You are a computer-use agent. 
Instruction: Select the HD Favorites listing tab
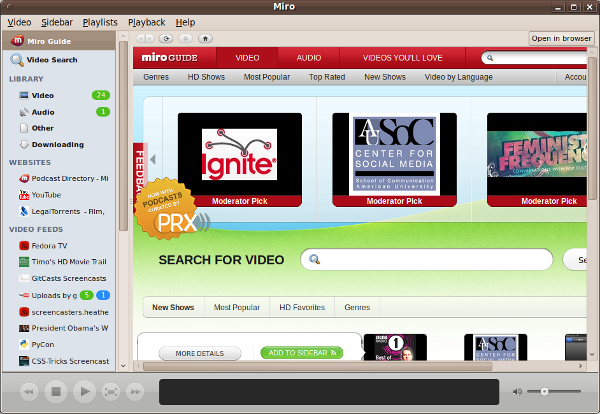pyautogui.click(x=302, y=307)
